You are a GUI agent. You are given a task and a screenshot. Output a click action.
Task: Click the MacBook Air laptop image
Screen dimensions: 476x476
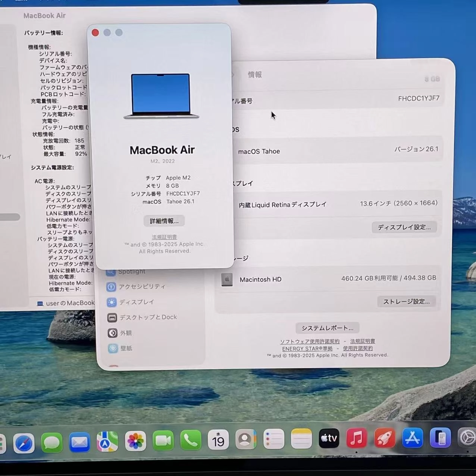click(161, 96)
